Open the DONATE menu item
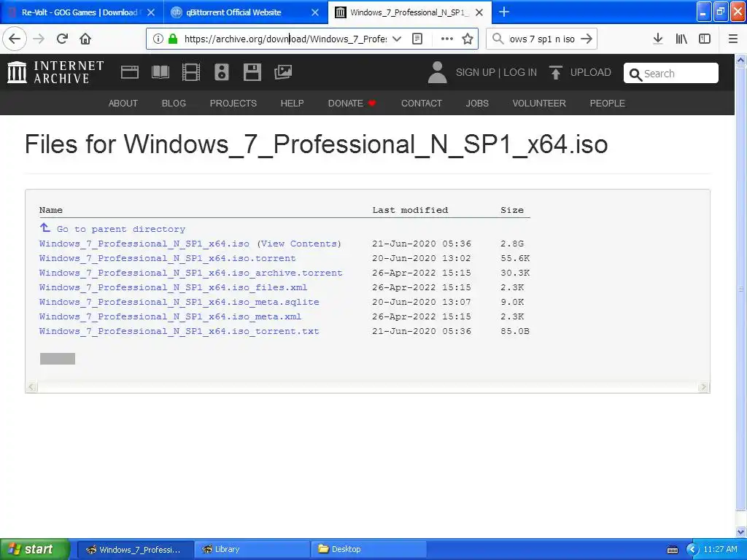Viewport: 747px width, 560px height. click(x=352, y=104)
